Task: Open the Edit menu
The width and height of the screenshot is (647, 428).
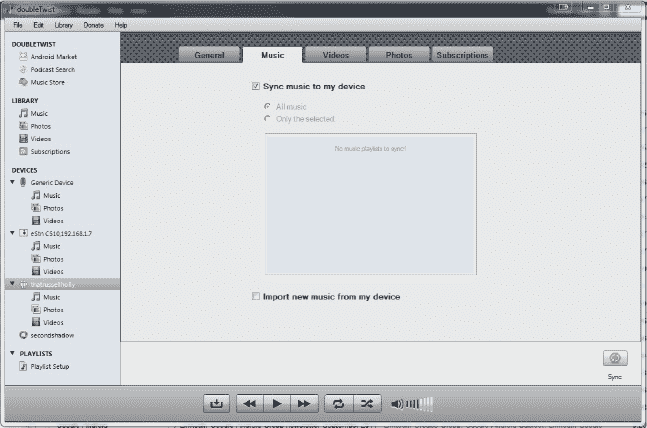Action: [38, 25]
